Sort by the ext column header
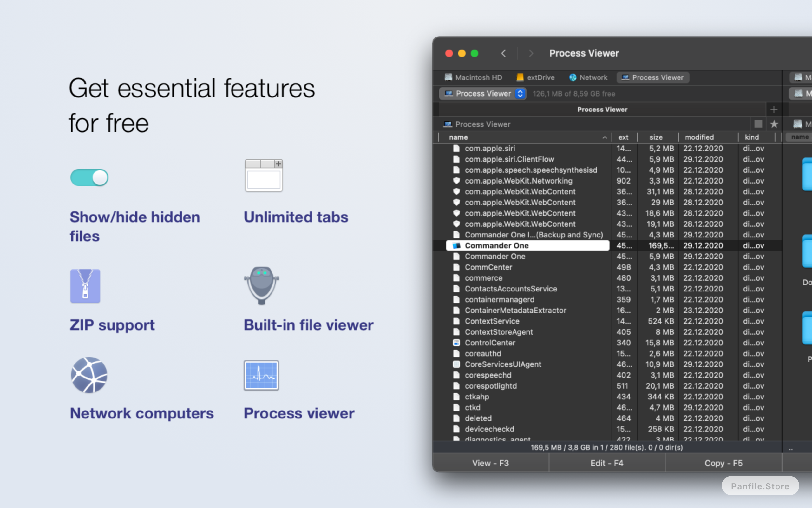The image size is (812, 508). click(x=623, y=137)
